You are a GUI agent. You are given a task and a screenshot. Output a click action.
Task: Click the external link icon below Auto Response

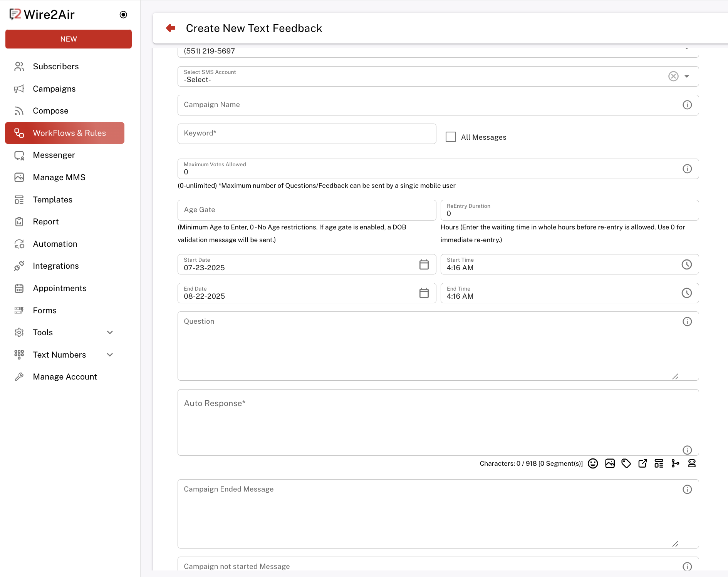[x=642, y=463]
